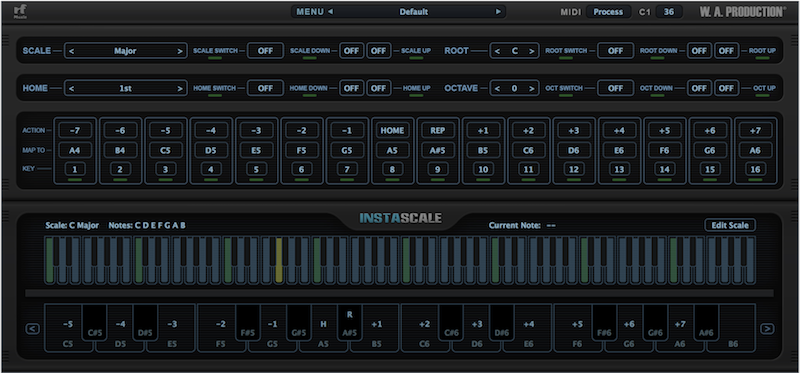Decrease octave with left arrow

(497, 88)
